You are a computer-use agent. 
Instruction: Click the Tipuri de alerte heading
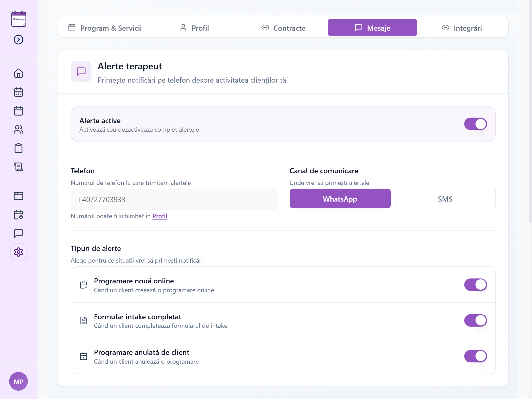point(96,249)
